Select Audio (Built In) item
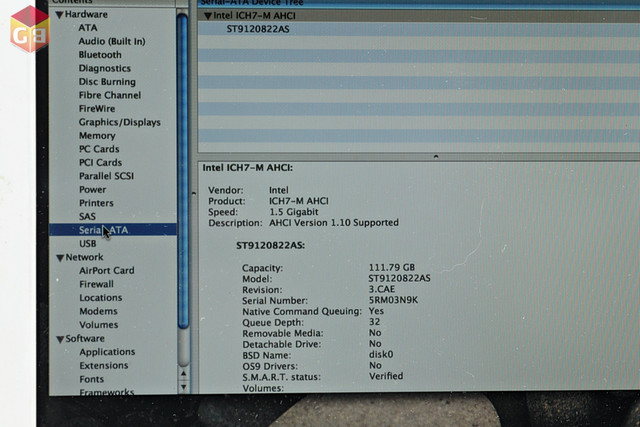This screenshot has height=427, width=640. point(112,41)
